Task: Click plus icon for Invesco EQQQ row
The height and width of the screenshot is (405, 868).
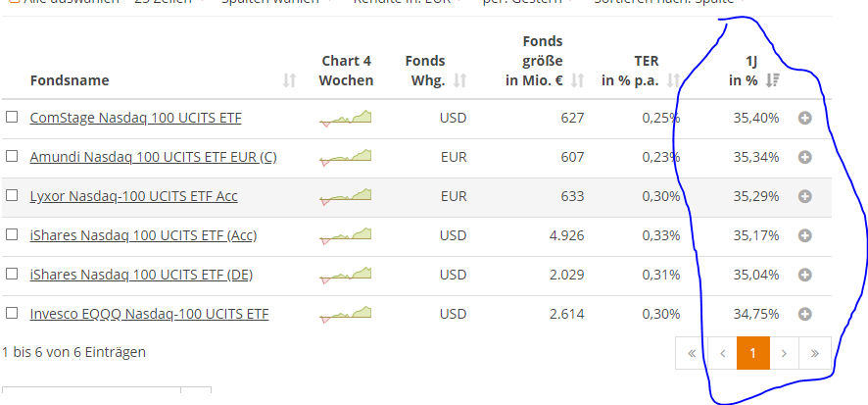Action: 804,314
